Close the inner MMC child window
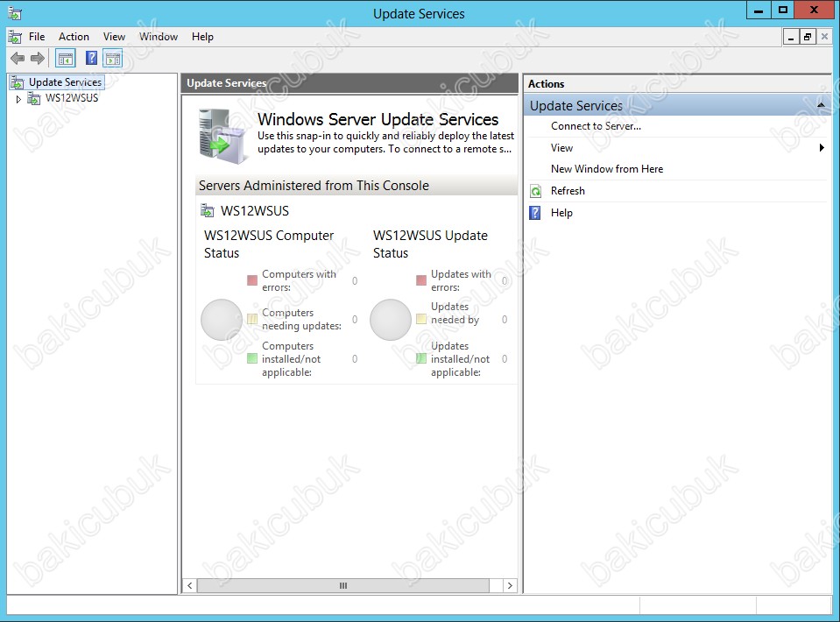Image resolution: width=840 pixels, height=622 pixels. point(824,37)
